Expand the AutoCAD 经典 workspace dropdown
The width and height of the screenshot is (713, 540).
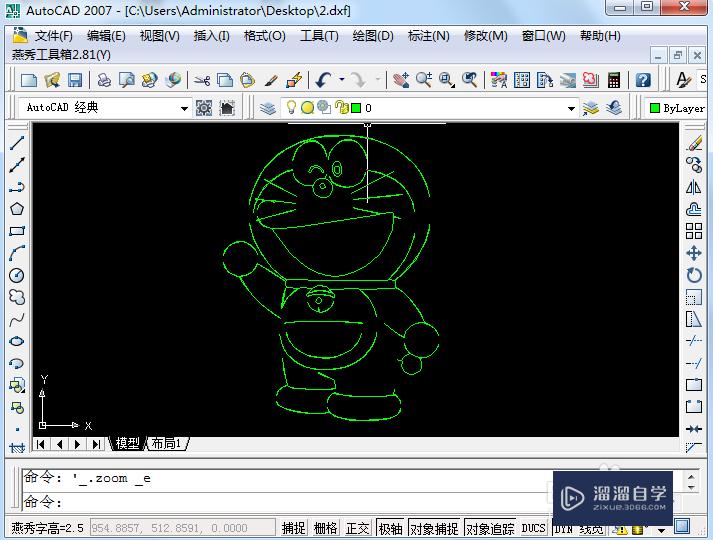[x=184, y=108]
